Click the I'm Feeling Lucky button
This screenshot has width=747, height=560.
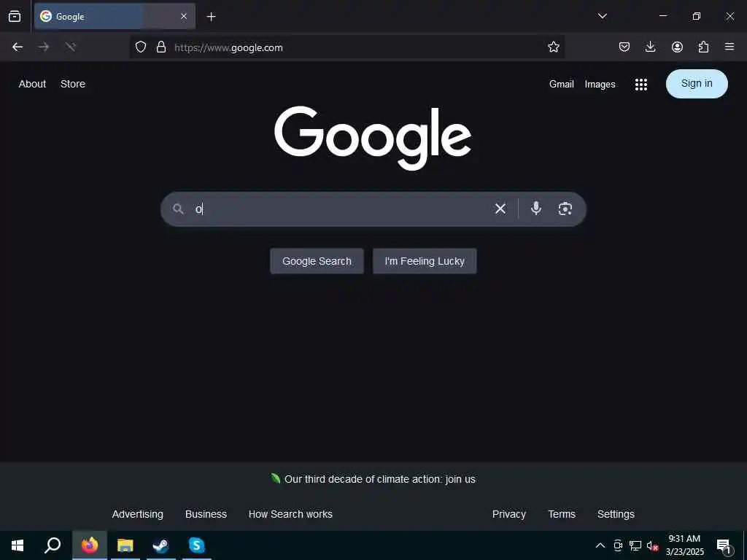click(425, 261)
